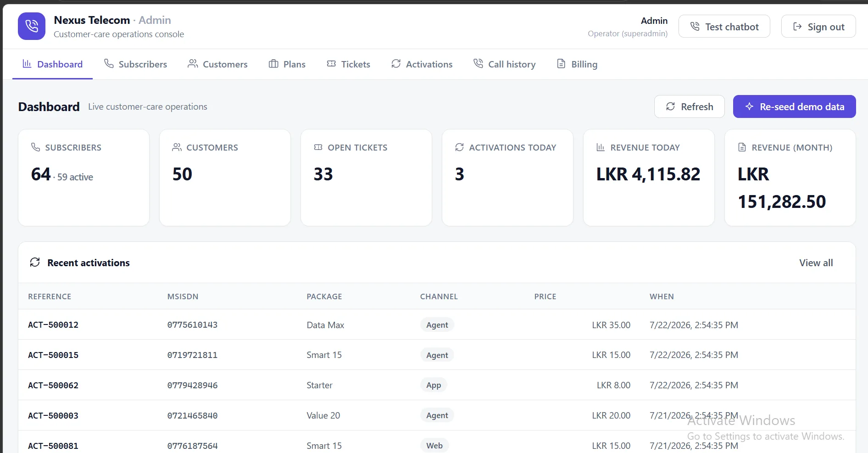The image size is (868, 453).
Task: Open the Billing tab
Action: pos(577,64)
